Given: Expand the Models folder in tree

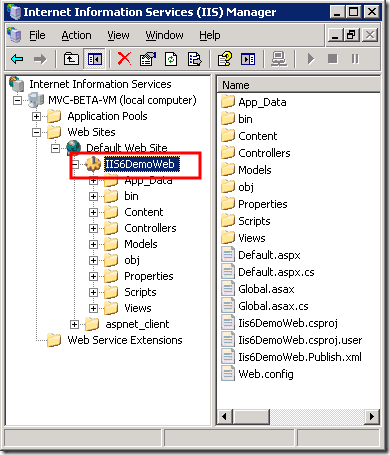Looking at the screenshot, I should click(x=93, y=244).
